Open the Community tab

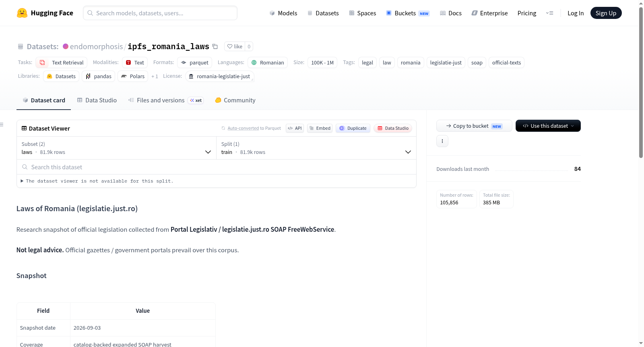235,100
